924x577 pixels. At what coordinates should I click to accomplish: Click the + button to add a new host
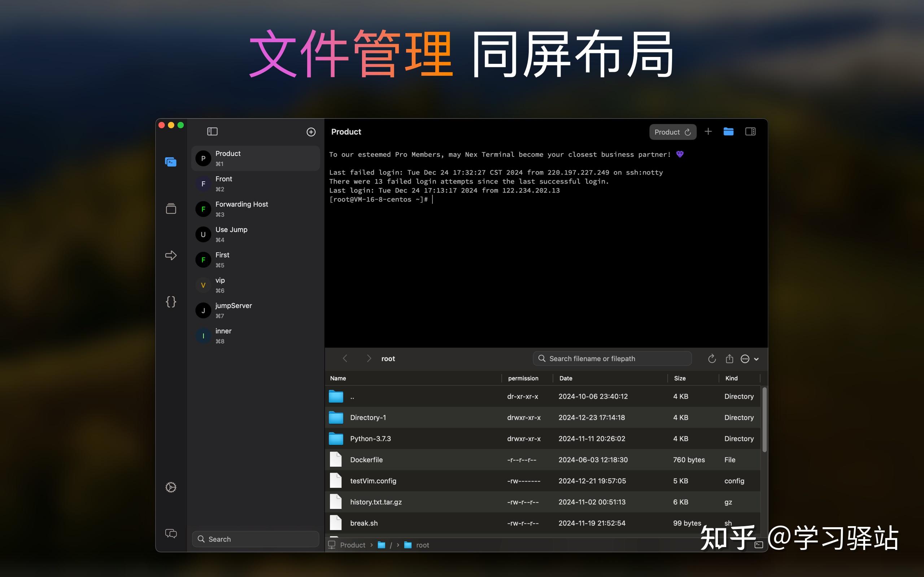pyautogui.click(x=311, y=131)
